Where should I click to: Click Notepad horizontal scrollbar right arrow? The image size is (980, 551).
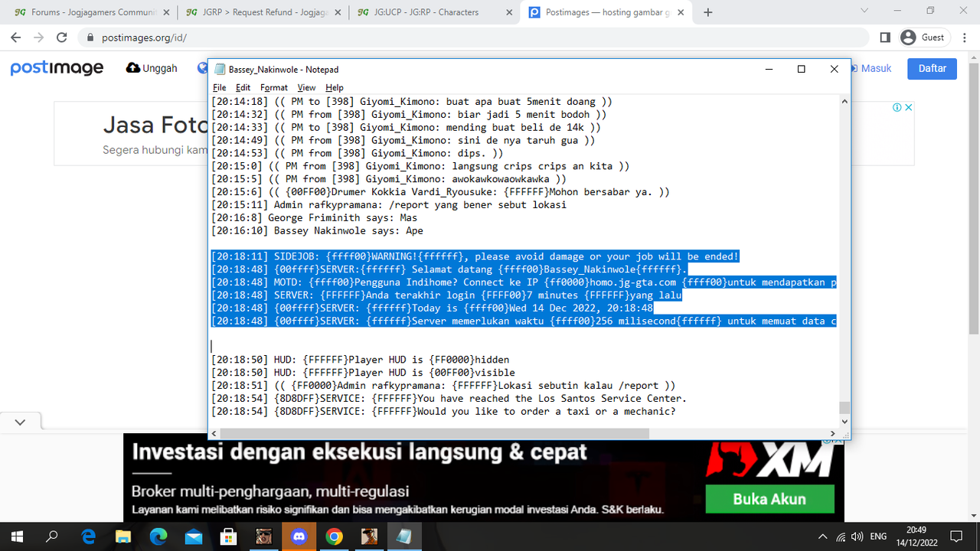(x=831, y=433)
